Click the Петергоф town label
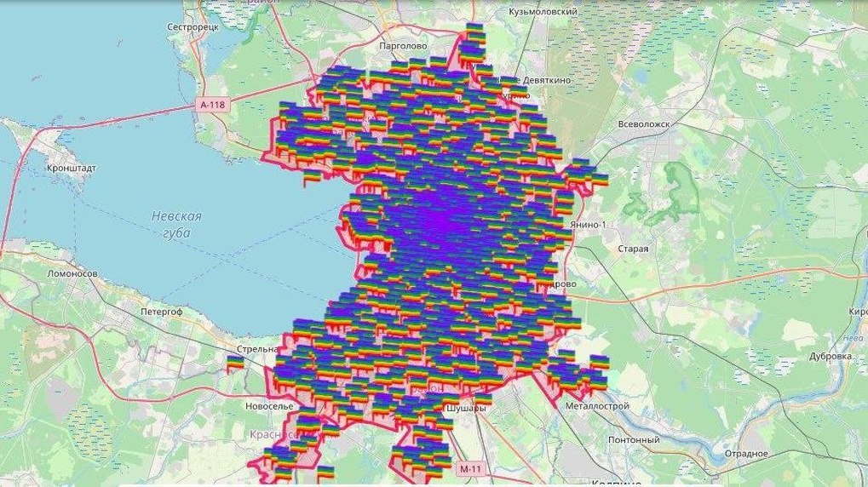Image resolution: width=868 pixels, height=487 pixels. tap(162, 312)
